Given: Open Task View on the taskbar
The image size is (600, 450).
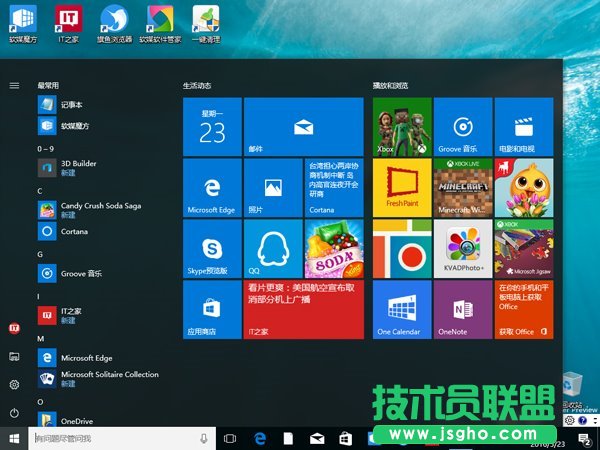Looking at the screenshot, I should (x=230, y=439).
